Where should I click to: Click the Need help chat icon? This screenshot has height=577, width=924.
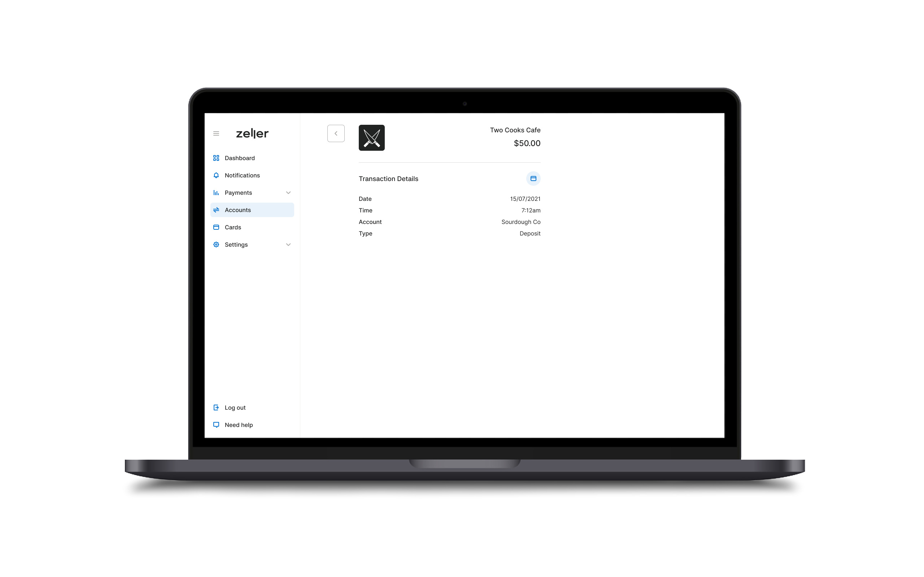[x=216, y=424]
